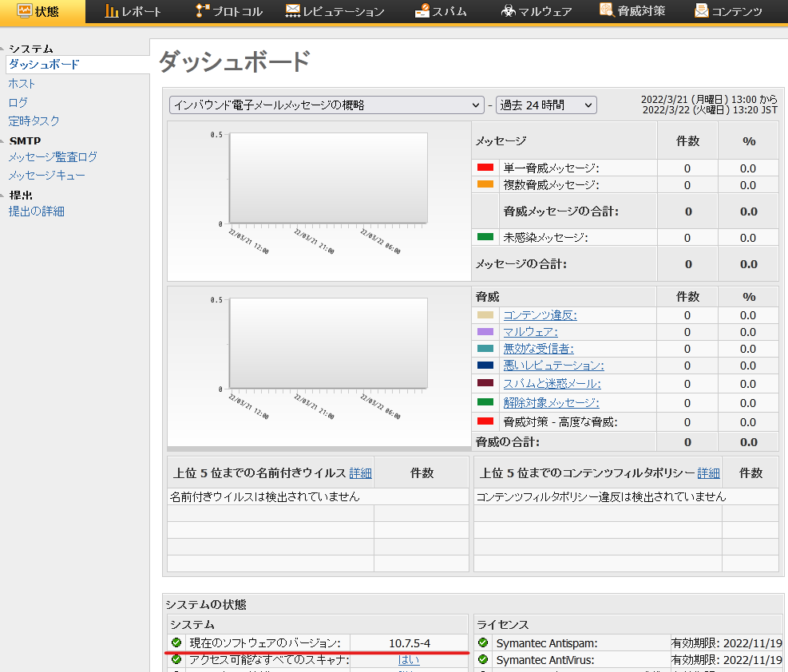Click the レピュテーション envelope icon
Viewport: 788px width, 672px height.
292,11
